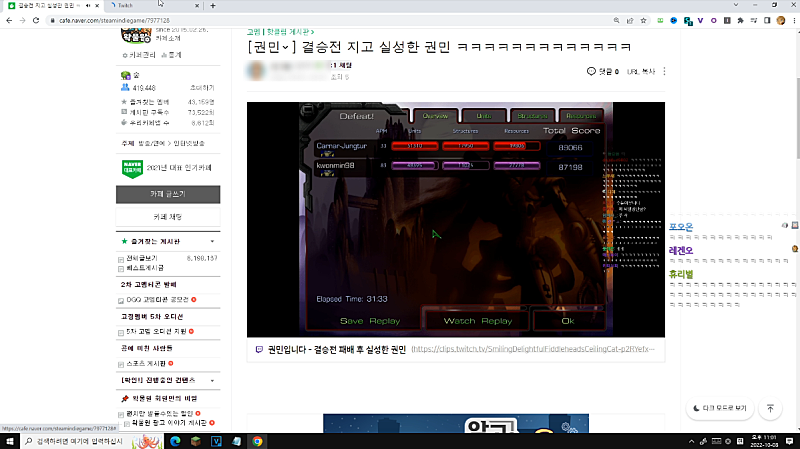Click the taskbar clock showing 11:01

point(763,441)
